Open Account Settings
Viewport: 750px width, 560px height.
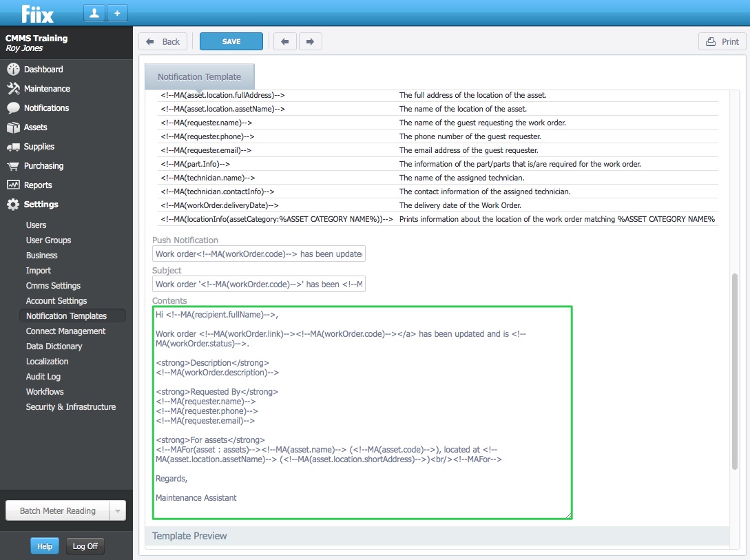click(56, 301)
